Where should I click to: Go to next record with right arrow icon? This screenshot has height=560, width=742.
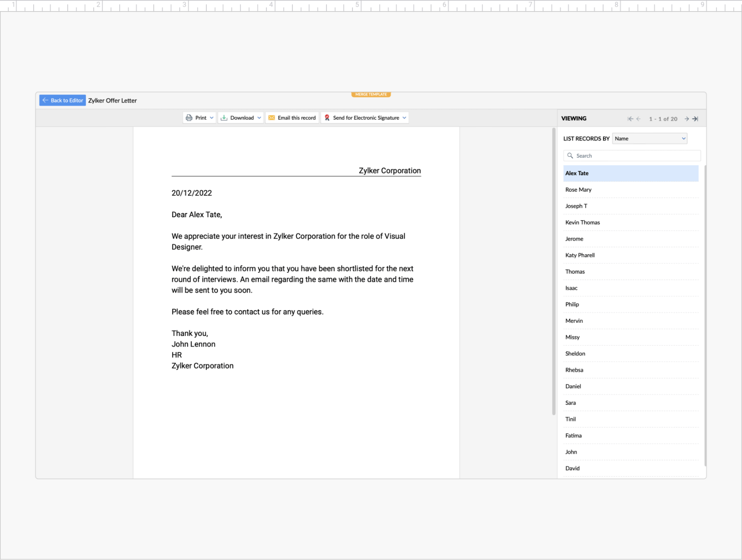[x=687, y=119]
